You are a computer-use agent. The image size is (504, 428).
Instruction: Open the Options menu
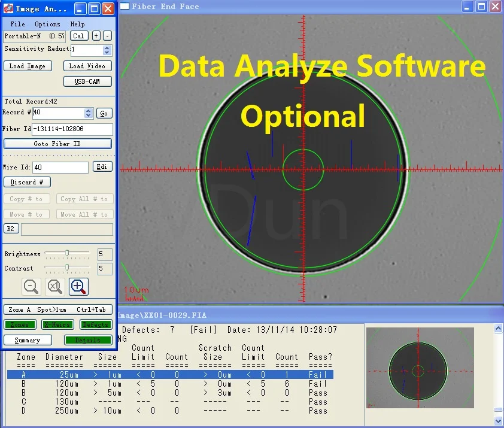(47, 24)
